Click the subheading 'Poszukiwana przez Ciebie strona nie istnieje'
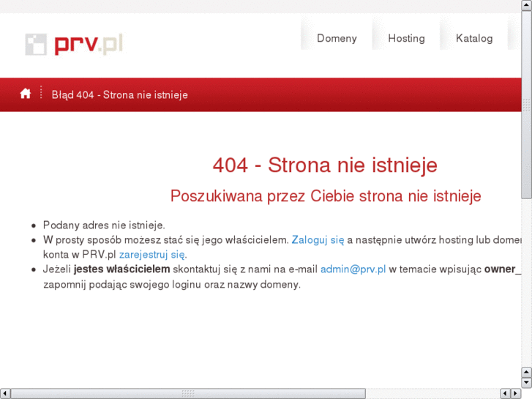The image size is (532, 399). coord(326,196)
